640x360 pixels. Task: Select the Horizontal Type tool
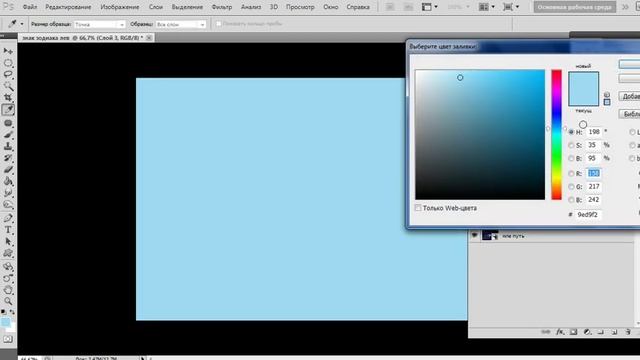[8, 230]
